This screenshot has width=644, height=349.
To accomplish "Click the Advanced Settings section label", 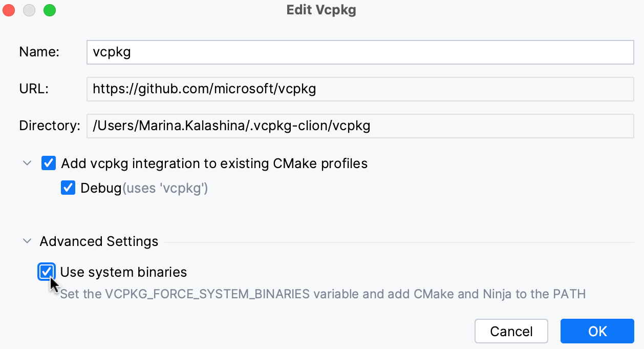I will pyautogui.click(x=99, y=241).
